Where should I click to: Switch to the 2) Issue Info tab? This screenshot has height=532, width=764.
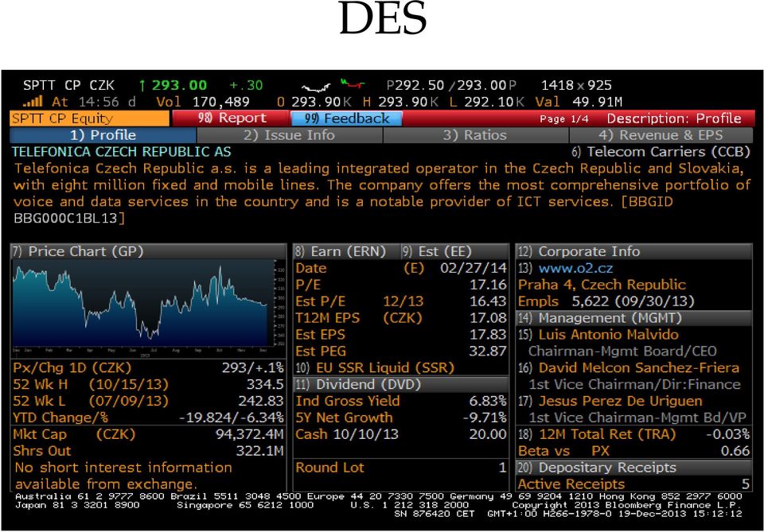[290, 135]
